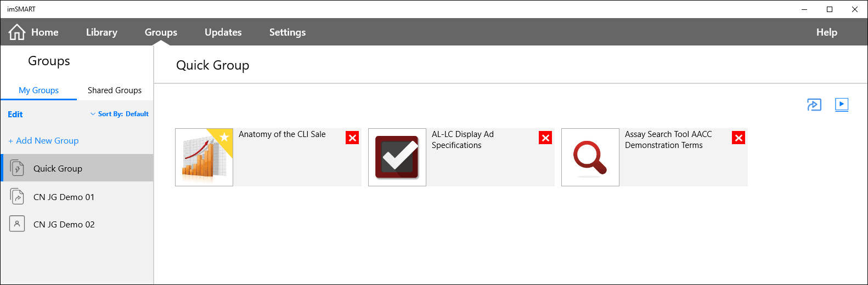Viewport: 868px width, 285px height.
Task: Open the Library tab
Action: point(102,32)
